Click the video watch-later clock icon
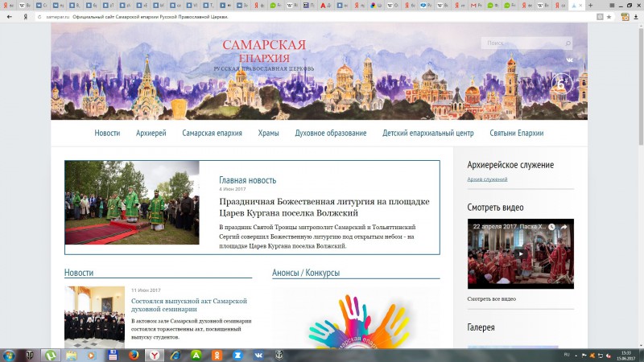 click(x=551, y=227)
